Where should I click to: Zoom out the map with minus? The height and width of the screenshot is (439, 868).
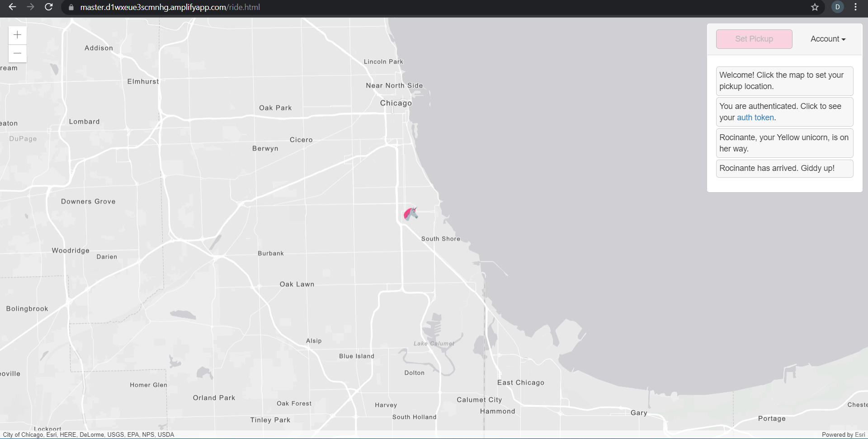[18, 53]
